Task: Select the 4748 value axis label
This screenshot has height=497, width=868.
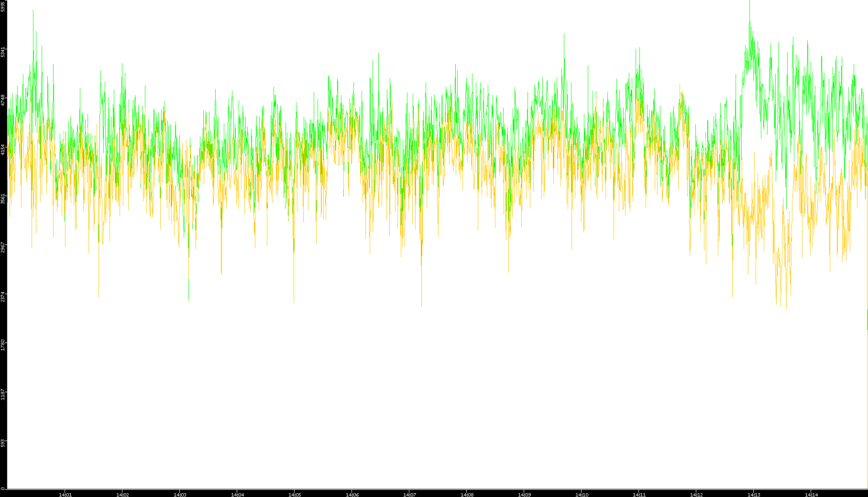Action: [3, 100]
